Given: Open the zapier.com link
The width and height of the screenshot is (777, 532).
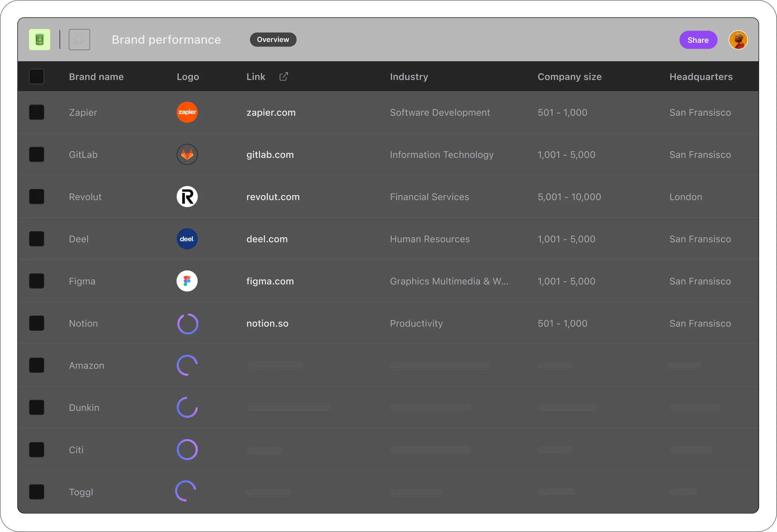Looking at the screenshot, I should click(271, 113).
